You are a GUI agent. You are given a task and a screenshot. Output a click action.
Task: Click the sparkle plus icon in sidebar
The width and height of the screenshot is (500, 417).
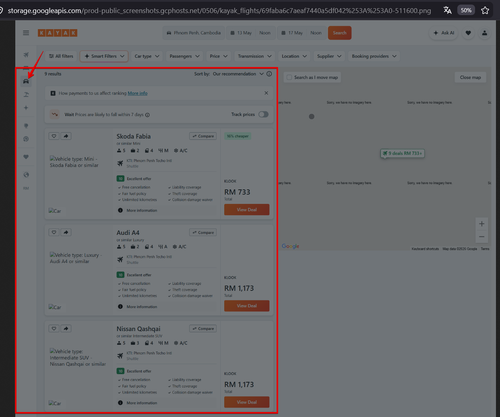click(26, 108)
